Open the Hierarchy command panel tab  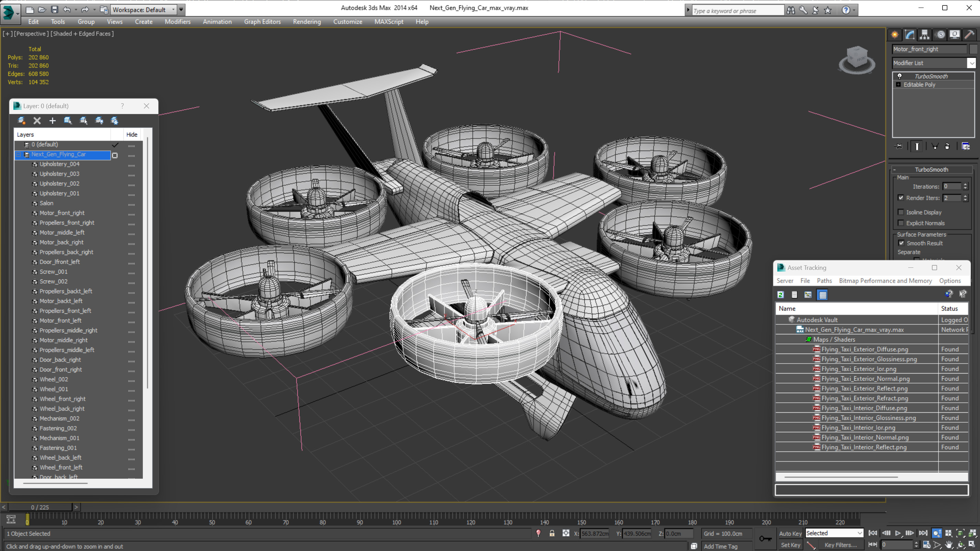click(924, 35)
